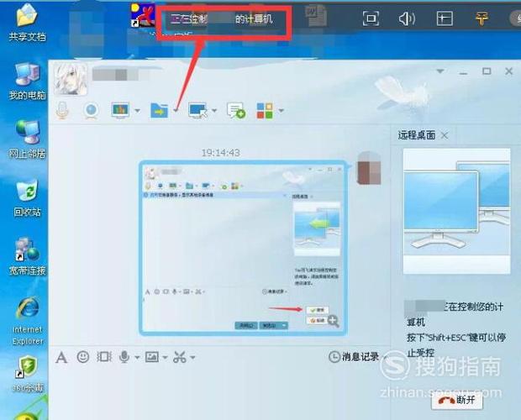This screenshot has height=420, width=521.
Task: Expand the apps grid dropdown arrow
Action: click(x=282, y=111)
